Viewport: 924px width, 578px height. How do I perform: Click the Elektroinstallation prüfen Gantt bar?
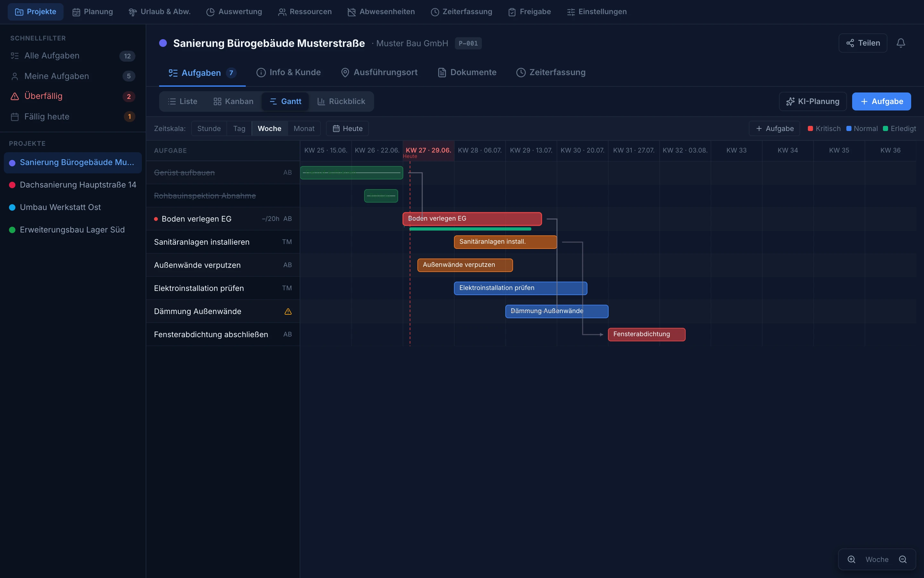coord(520,288)
